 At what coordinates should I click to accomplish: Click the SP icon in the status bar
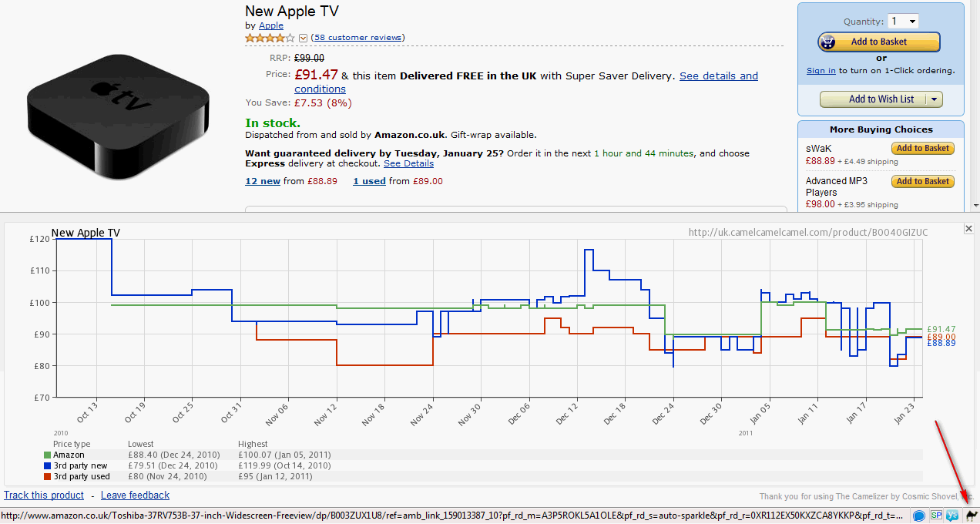point(937,516)
